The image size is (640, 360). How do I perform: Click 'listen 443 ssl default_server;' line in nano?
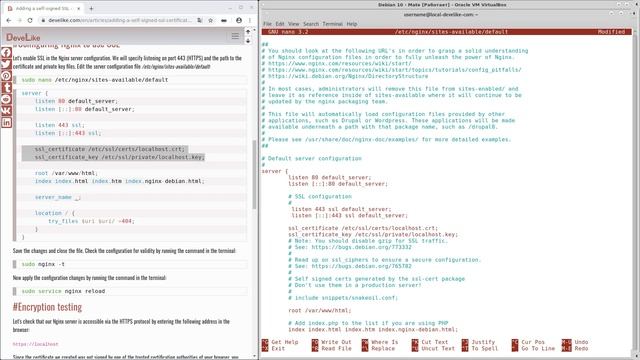click(341, 209)
